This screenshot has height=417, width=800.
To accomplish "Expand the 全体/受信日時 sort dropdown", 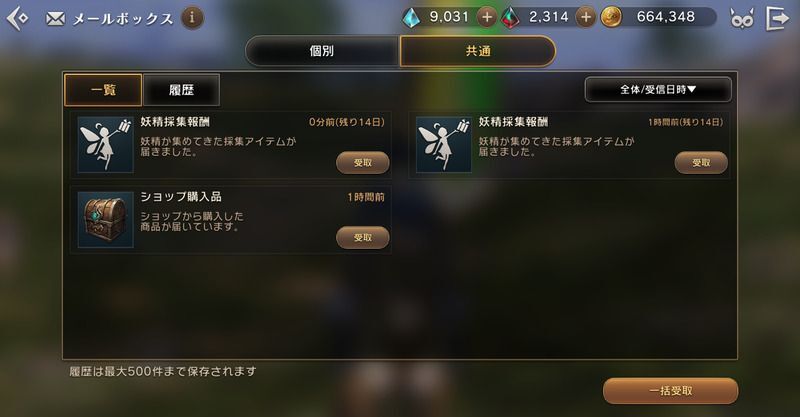I will (x=658, y=89).
